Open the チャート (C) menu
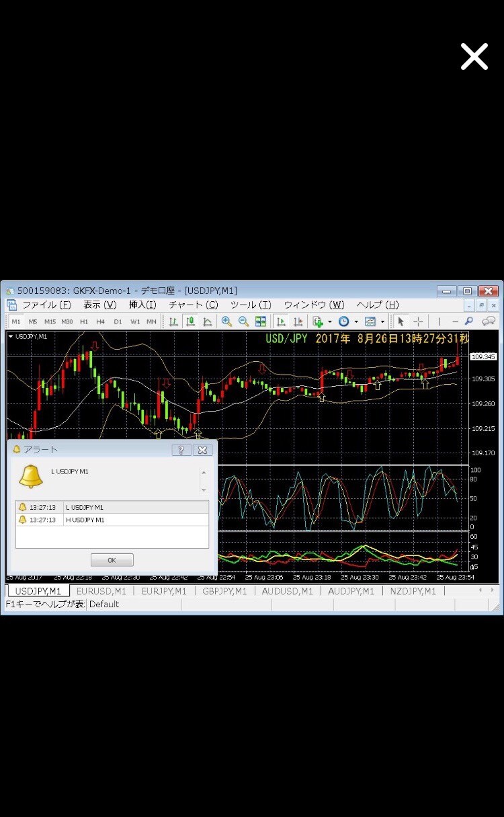This screenshot has height=817, width=504. [194, 305]
